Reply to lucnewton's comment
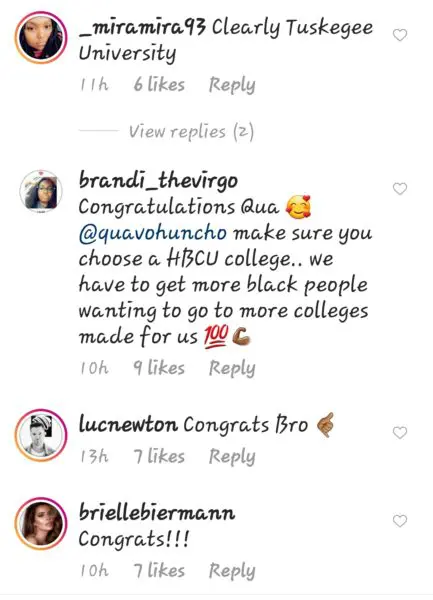This screenshot has height=600, width=433. pos(232,457)
